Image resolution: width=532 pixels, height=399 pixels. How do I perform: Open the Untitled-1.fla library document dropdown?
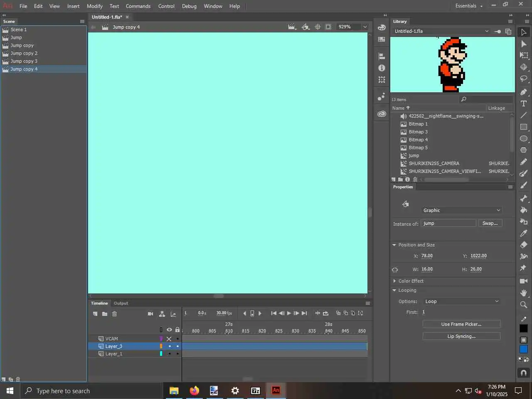(441, 31)
